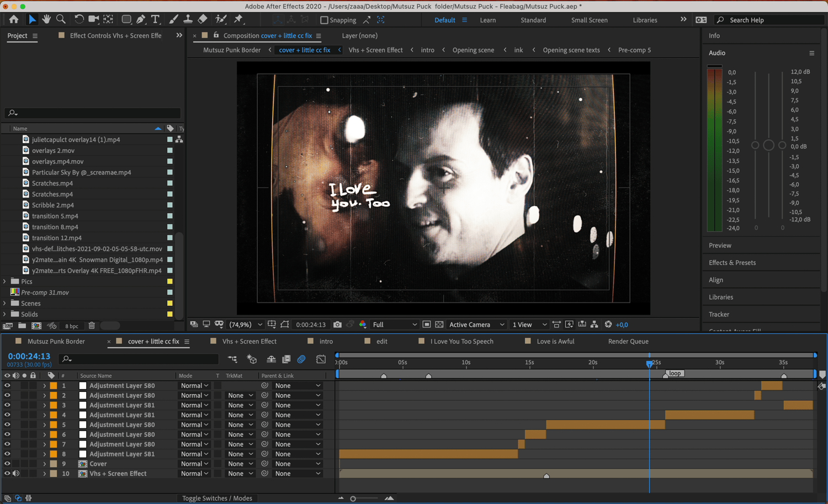The image size is (828, 504).
Task: Expand the Scenes folder
Action: click(5, 303)
